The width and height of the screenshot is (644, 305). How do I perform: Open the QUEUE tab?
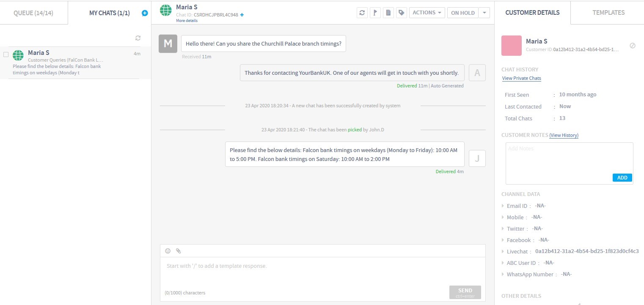[x=34, y=13]
